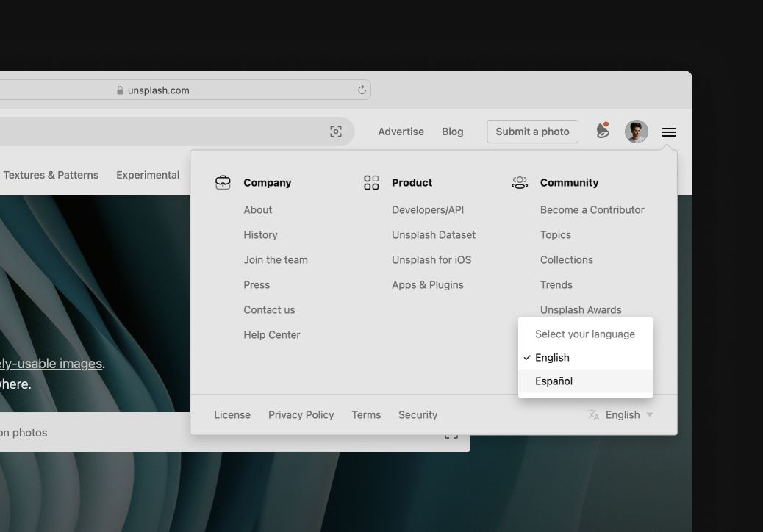Open Unsplash Awards link
Image resolution: width=763 pixels, height=532 pixels.
point(581,310)
